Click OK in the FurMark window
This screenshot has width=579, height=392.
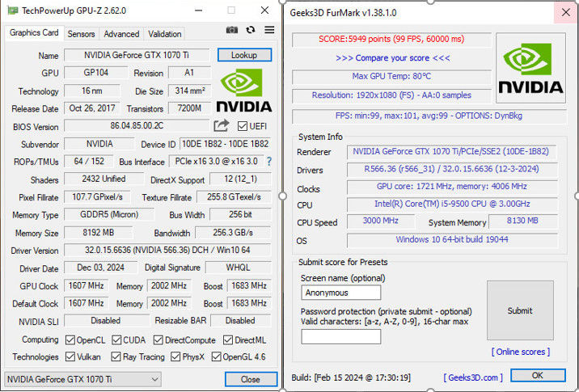538,375
